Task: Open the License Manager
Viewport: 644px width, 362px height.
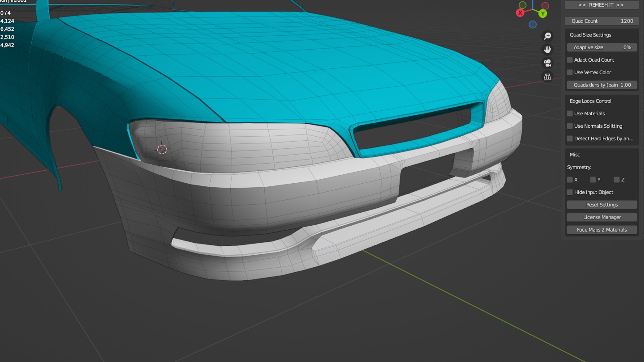Action: tap(602, 217)
